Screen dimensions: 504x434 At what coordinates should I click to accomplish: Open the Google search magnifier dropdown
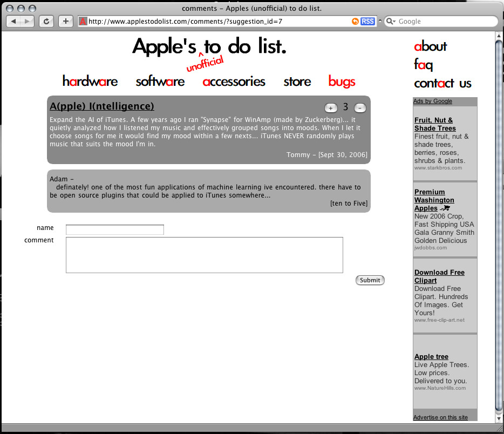[x=391, y=22]
